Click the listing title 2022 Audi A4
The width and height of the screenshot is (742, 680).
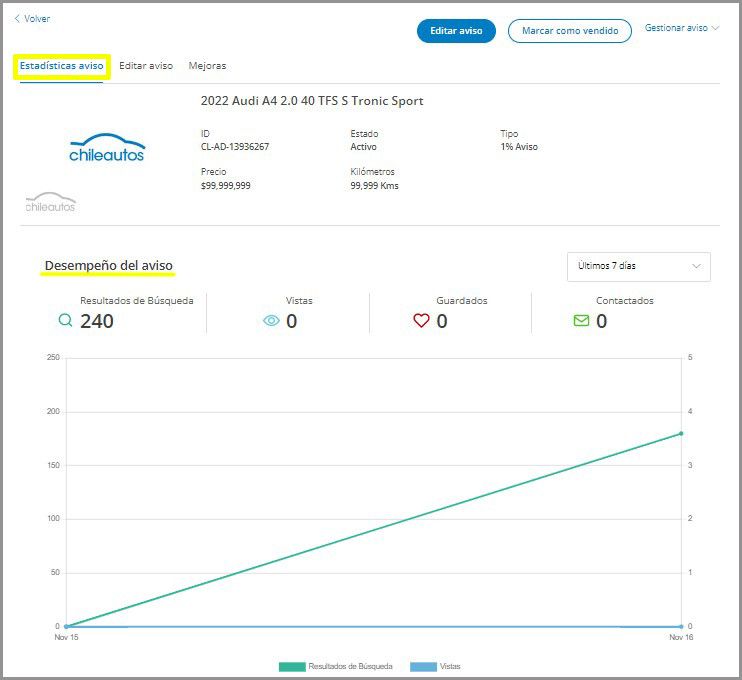(312, 101)
